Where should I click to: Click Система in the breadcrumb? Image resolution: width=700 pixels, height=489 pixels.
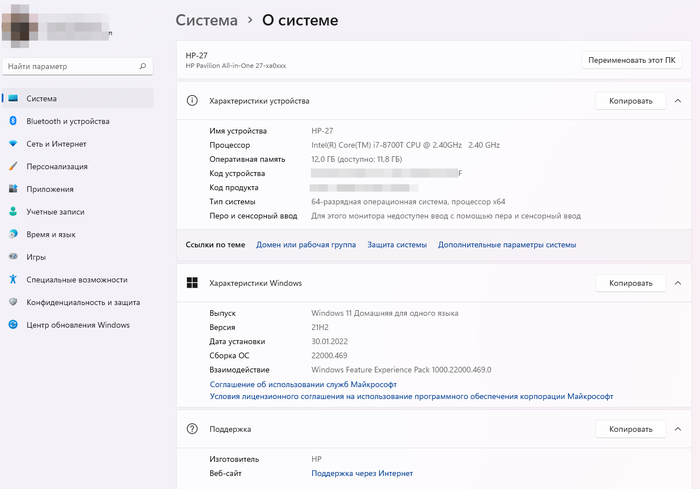point(206,20)
